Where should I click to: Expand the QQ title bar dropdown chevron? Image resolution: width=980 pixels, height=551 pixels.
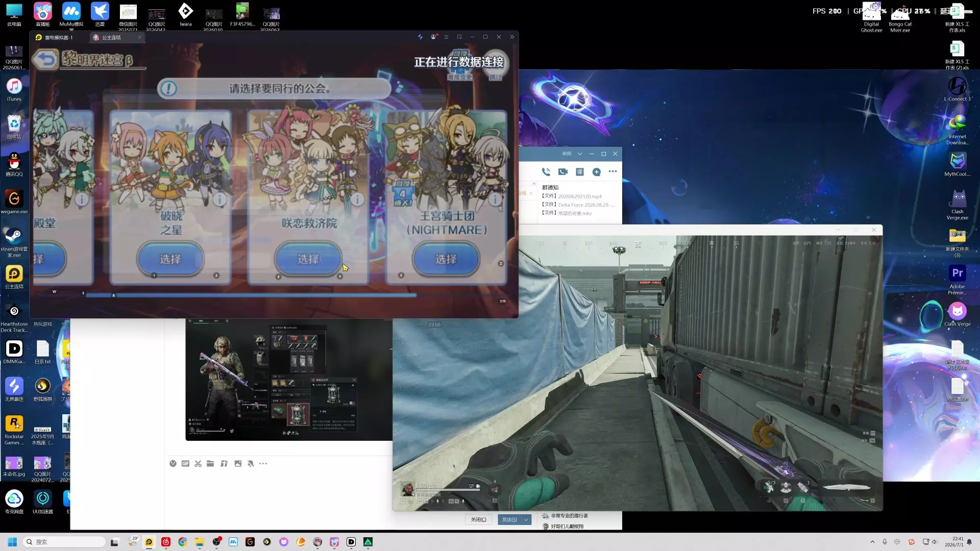pos(580,154)
